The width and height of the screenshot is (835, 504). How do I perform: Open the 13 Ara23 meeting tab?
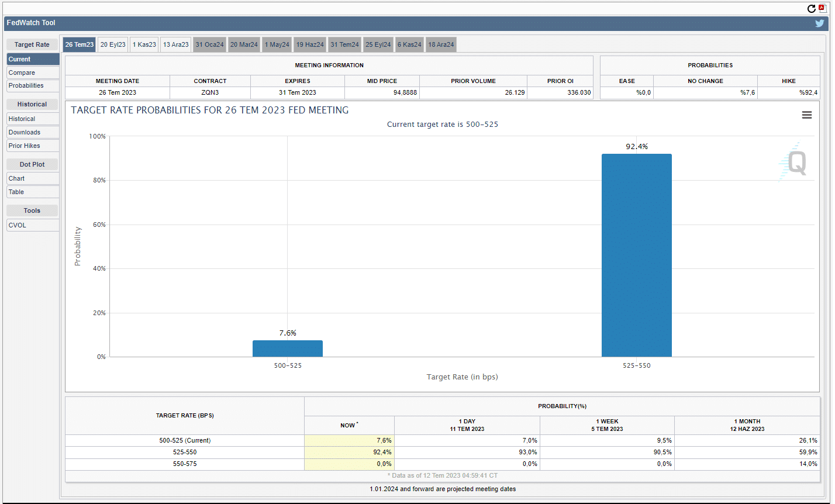click(176, 44)
